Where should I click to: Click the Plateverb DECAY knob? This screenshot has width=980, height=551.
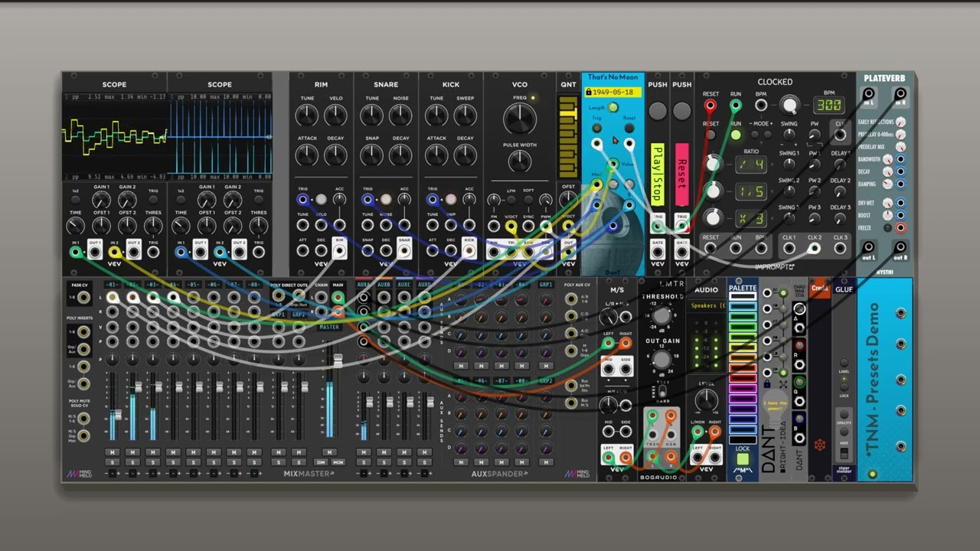pyautogui.click(x=887, y=171)
